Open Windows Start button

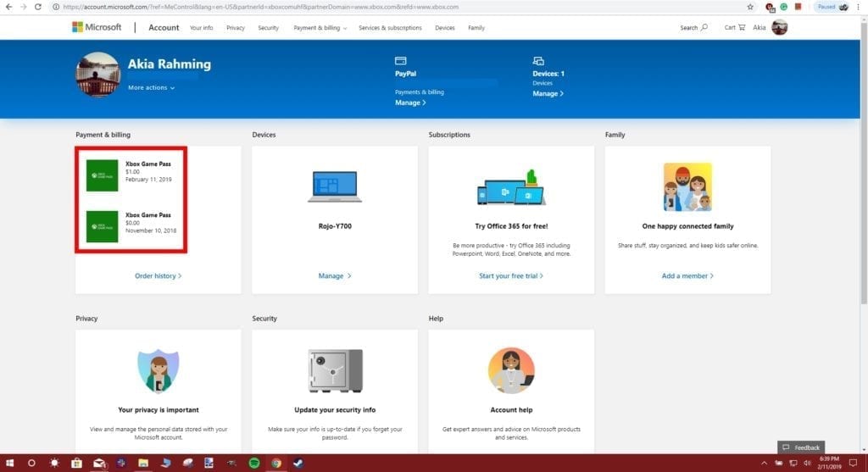point(9,464)
